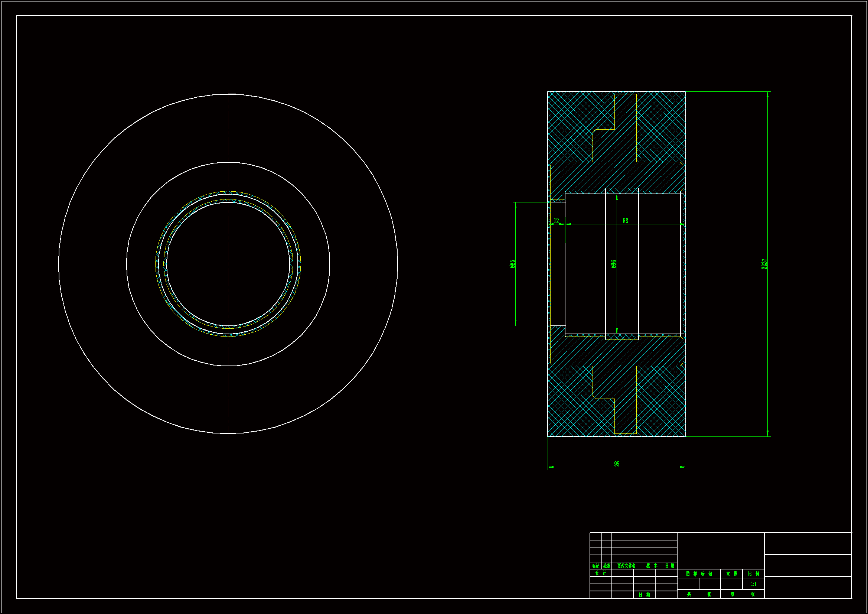Click the large empty cell at title block top right
The height and width of the screenshot is (614, 868).
(x=808, y=544)
